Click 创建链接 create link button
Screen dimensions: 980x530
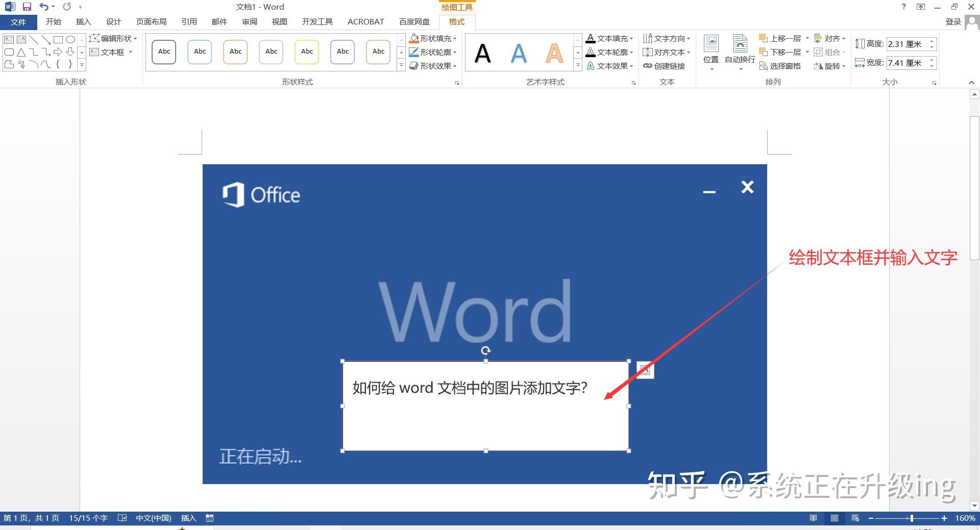point(664,66)
